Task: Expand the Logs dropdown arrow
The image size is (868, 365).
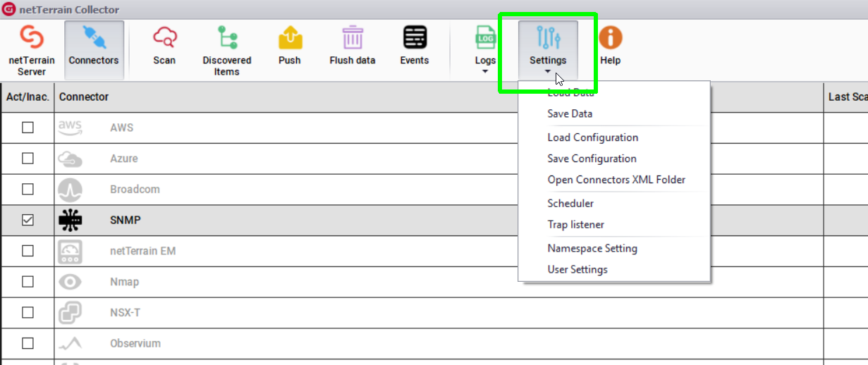Action: coord(485,71)
